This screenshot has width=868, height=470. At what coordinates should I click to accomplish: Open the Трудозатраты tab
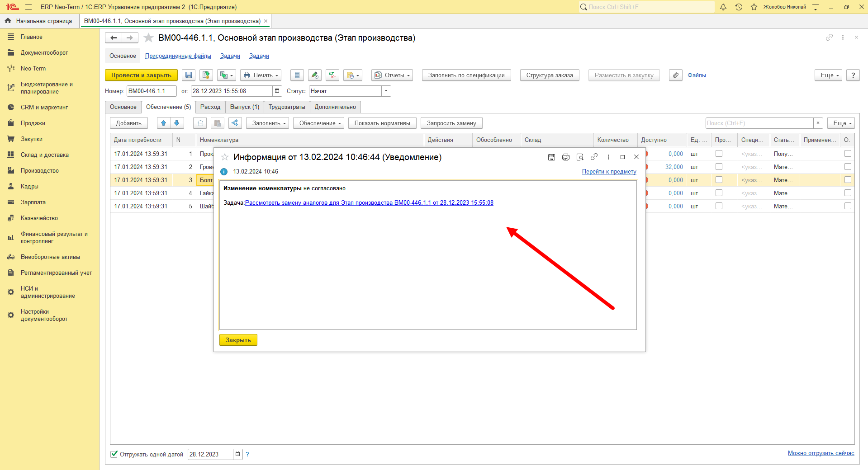point(287,107)
